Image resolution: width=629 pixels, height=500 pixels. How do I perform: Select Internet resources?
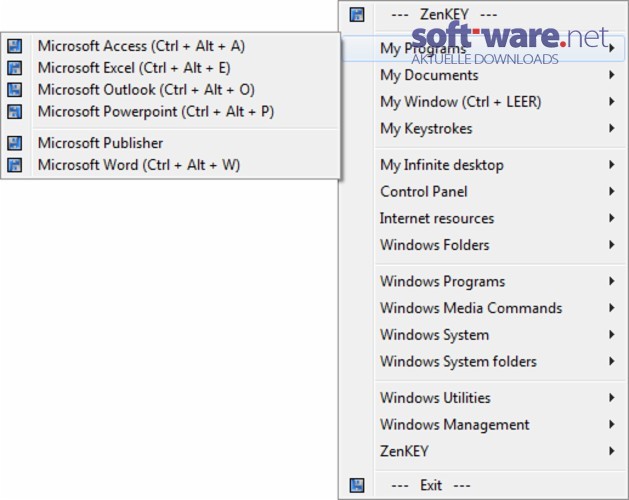point(483,219)
